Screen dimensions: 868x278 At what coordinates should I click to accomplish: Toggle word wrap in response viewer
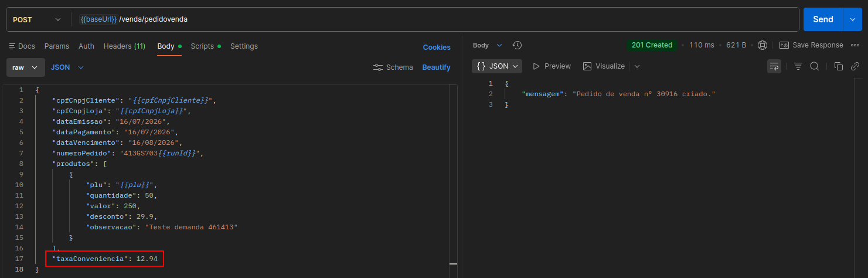pyautogui.click(x=774, y=66)
